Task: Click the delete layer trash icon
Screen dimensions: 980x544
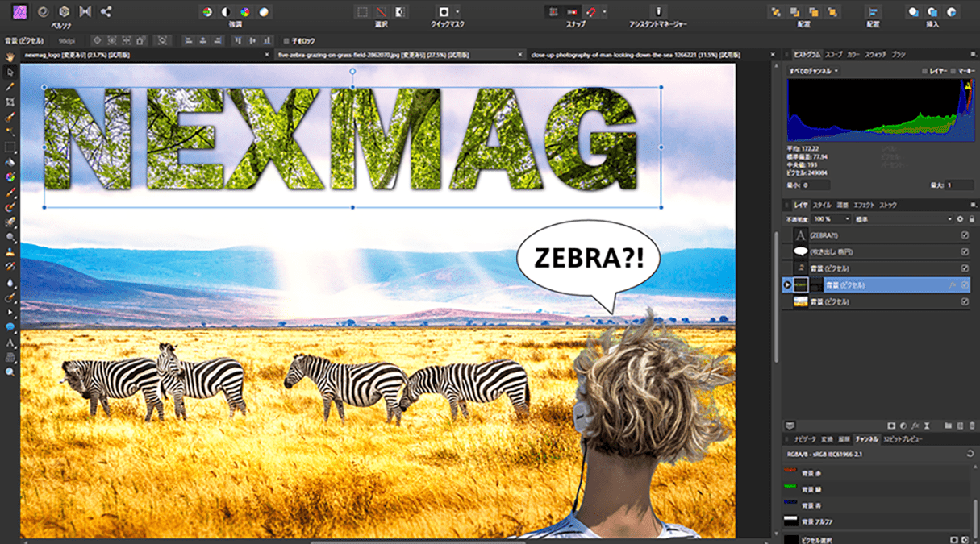Action: tap(973, 425)
